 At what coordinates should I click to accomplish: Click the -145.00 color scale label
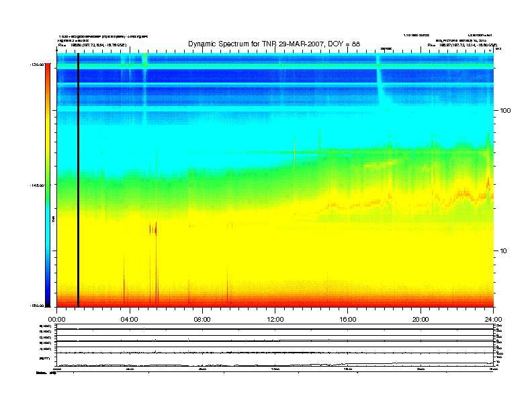[37, 185]
